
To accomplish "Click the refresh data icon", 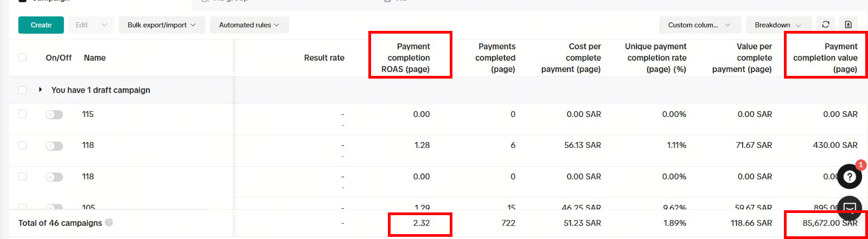I will point(826,24).
